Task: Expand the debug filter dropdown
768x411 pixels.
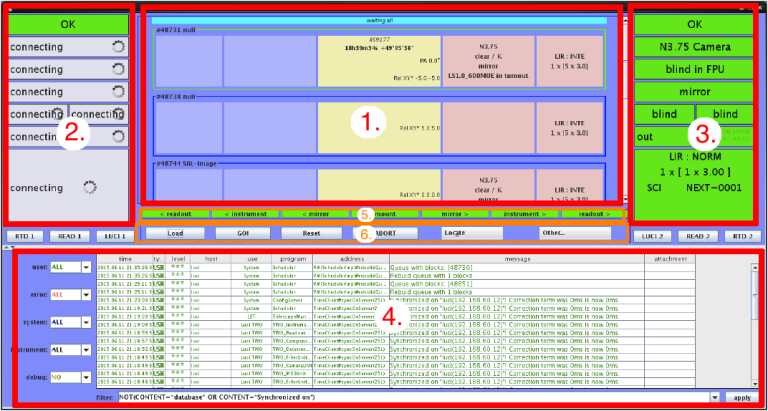Action: pos(86,377)
